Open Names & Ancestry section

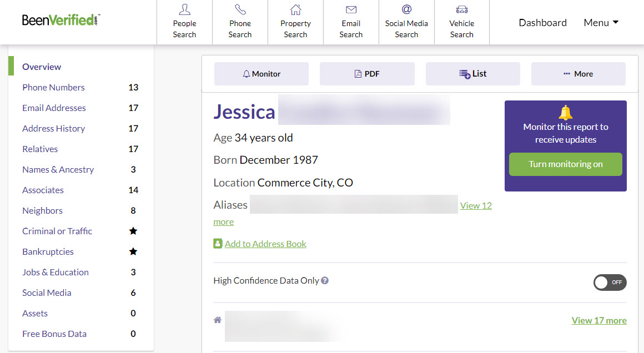tap(58, 169)
